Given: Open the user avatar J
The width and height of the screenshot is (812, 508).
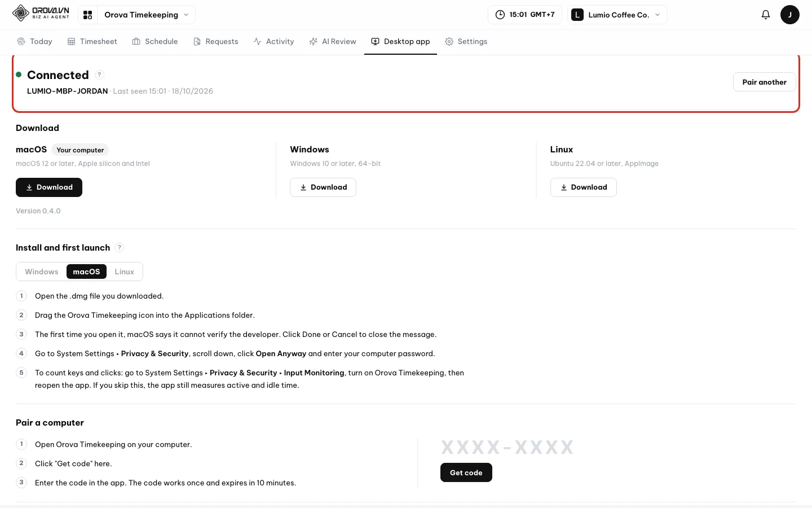Looking at the screenshot, I should pos(789,15).
